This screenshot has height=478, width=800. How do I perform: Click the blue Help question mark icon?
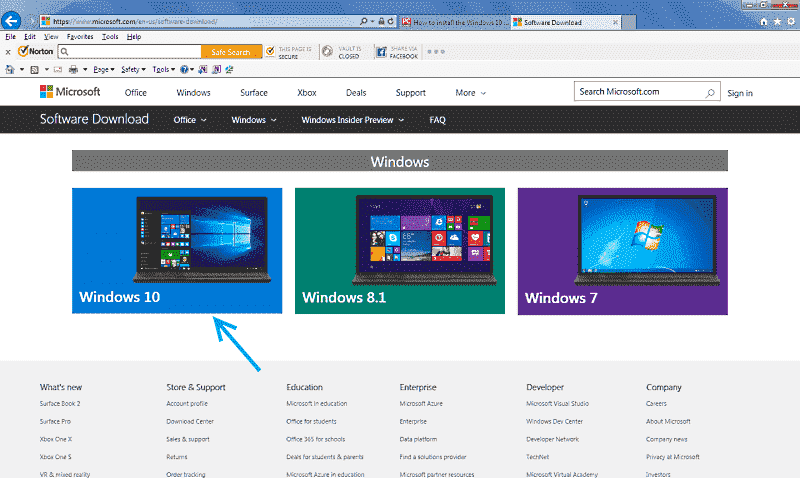point(185,69)
